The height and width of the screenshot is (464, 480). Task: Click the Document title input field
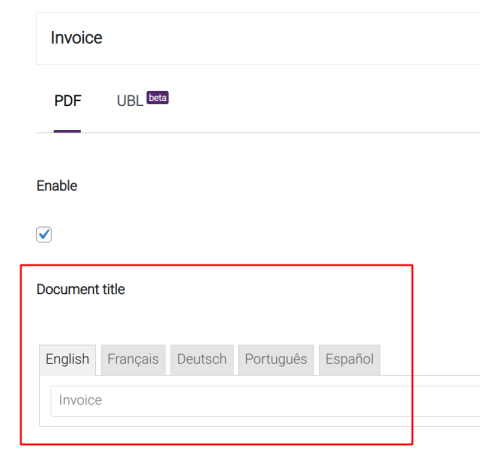click(x=265, y=401)
